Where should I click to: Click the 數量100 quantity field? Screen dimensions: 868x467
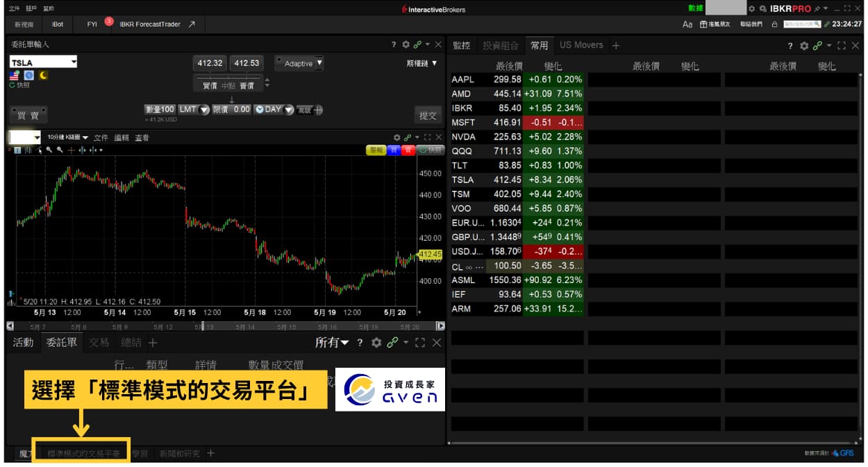[x=160, y=110]
